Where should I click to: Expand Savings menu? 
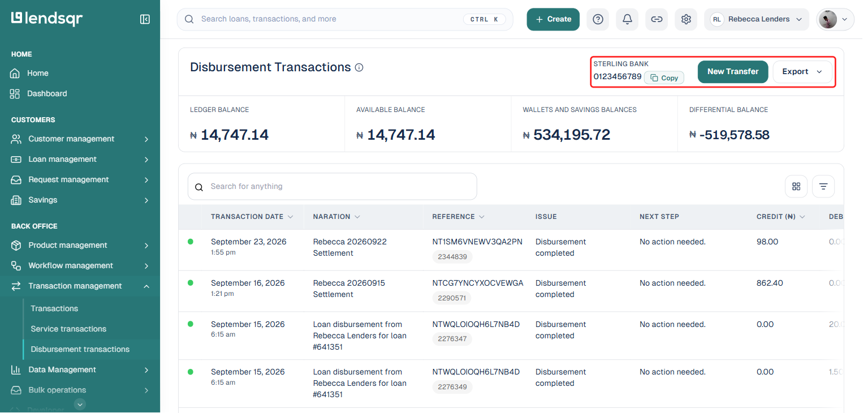coord(80,200)
